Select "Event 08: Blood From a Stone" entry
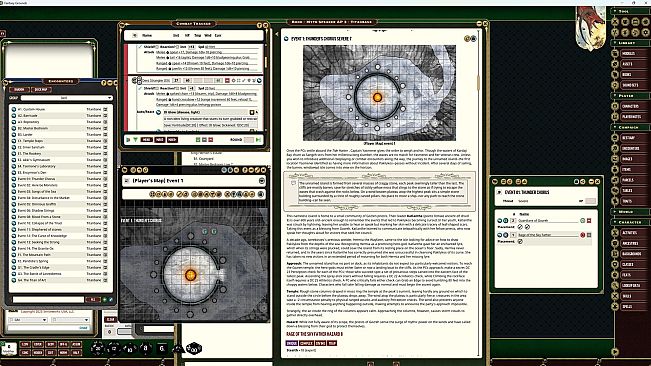 pos(39,217)
